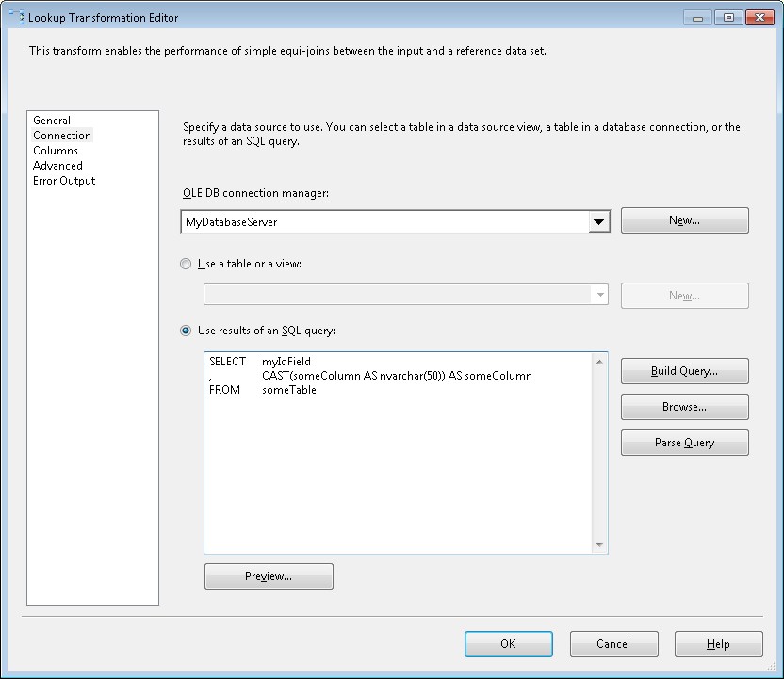
Task: Preview the query results
Action: pyautogui.click(x=269, y=575)
